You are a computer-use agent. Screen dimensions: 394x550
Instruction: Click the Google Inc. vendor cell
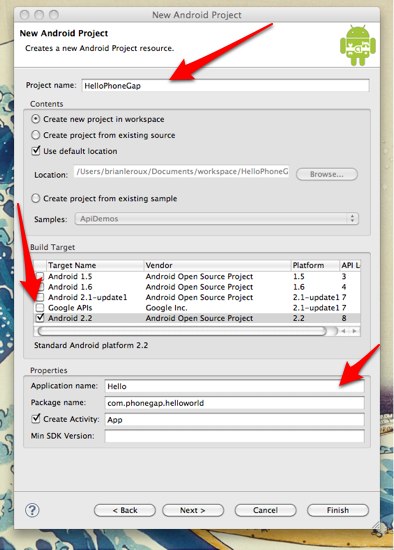(166, 308)
